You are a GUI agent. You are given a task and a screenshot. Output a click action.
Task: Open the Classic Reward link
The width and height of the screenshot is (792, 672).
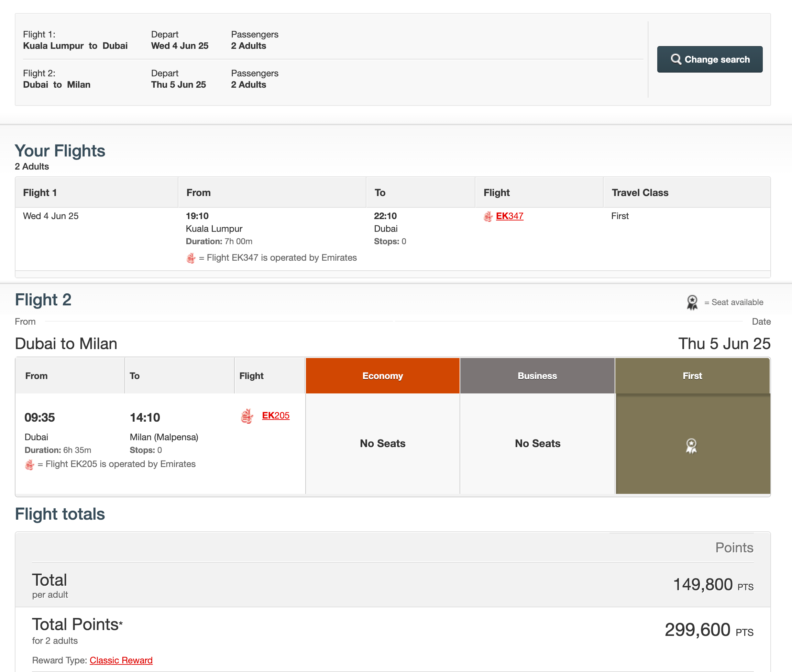tap(121, 660)
